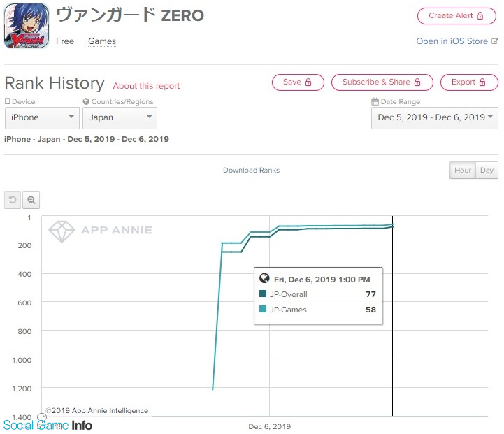Open the Date Range dropdown

coord(435,118)
